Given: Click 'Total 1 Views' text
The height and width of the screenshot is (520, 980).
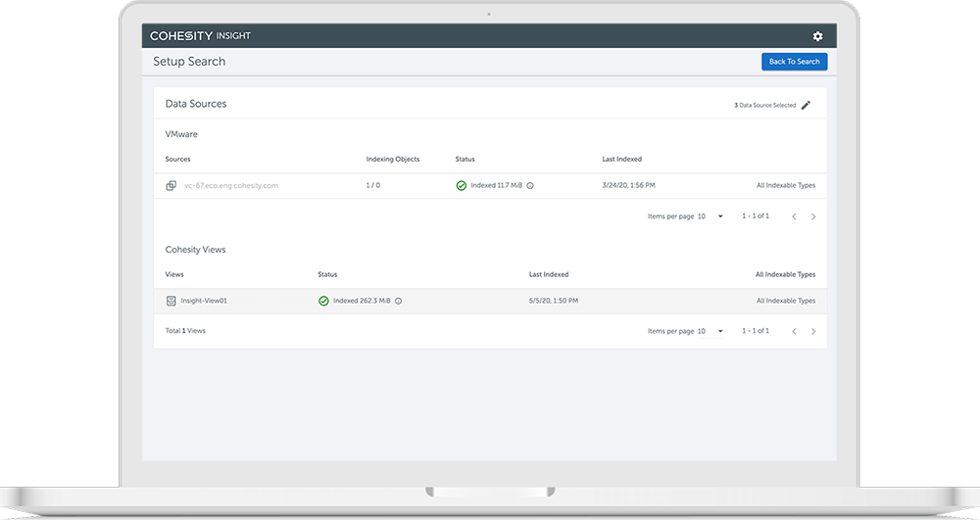Looking at the screenshot, I should (x=185, y=331).
